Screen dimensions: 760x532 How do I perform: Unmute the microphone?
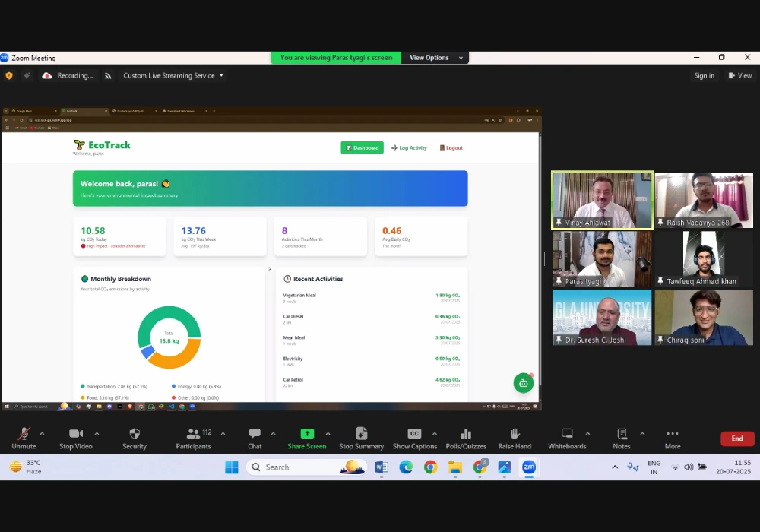click(x=24, y=434)
